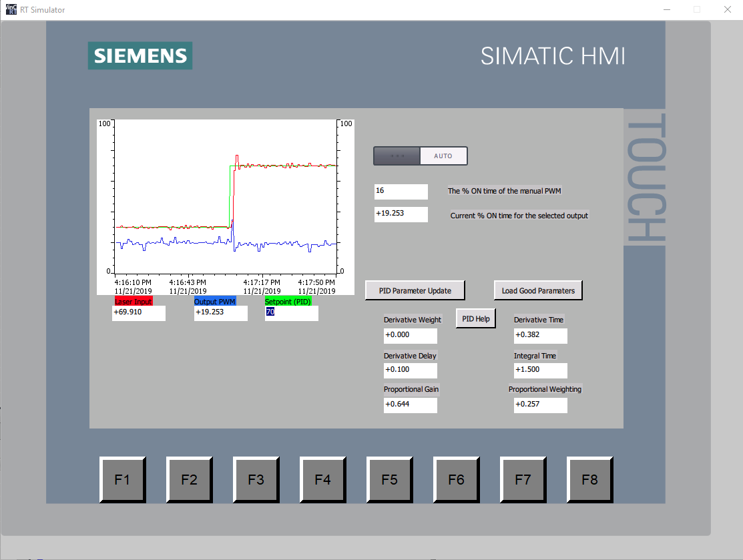Click the Integral Time value field

point(540,370)
